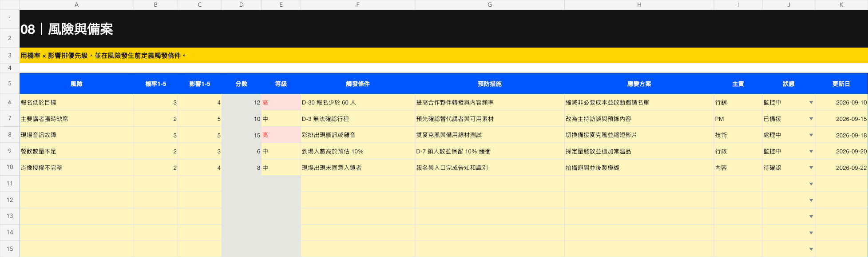
Task: Click the 觸發條件 header cell
Action: point(358,84)
